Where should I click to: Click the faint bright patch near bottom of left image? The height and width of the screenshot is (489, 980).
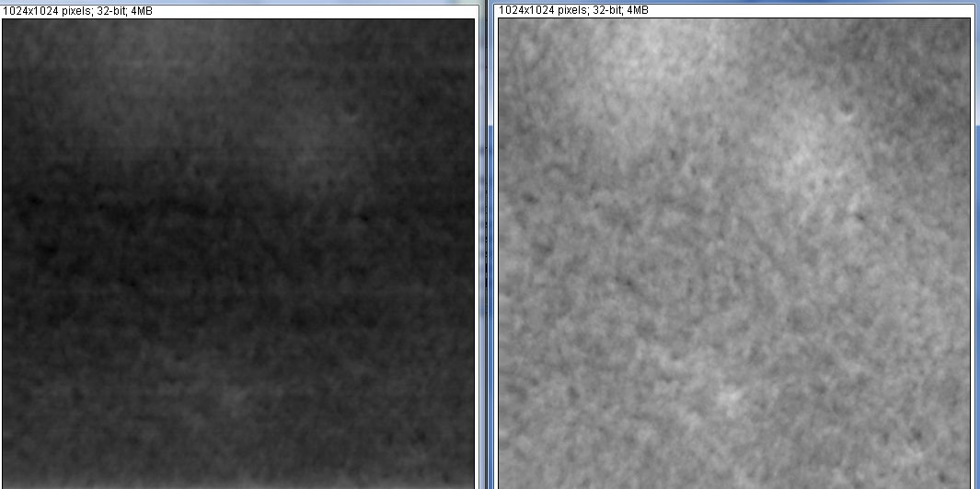click(x=235, y=396)
